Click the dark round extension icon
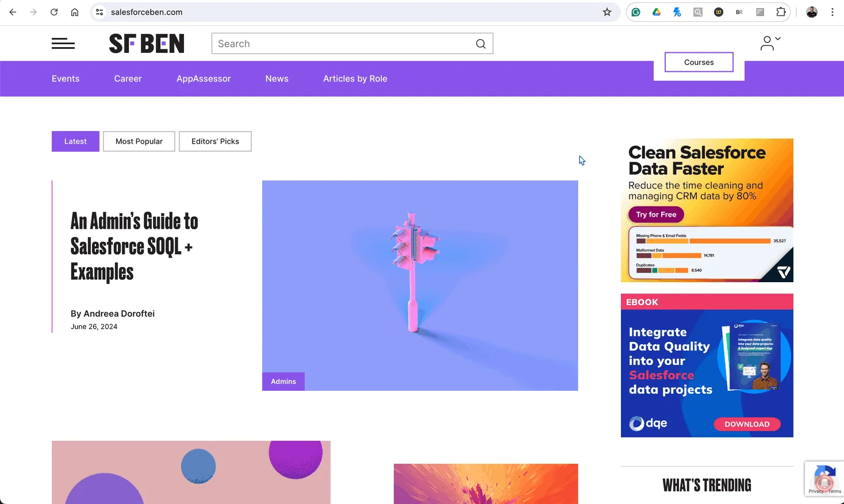The width and height of the screenshot is (844, 504). (x=719, y=12)
